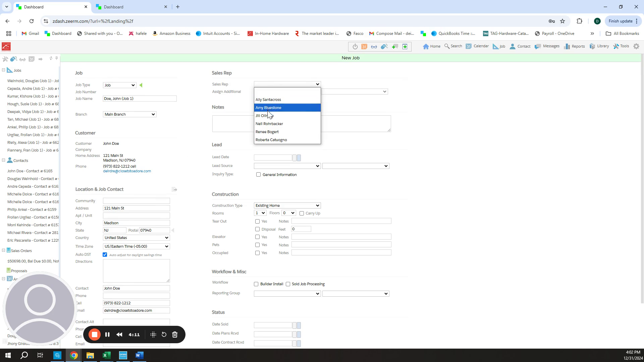This screenshot has width=644, height=362.
Task: Select Renee Bogert from Sales Rep list
Action: [x=267, y=132]
